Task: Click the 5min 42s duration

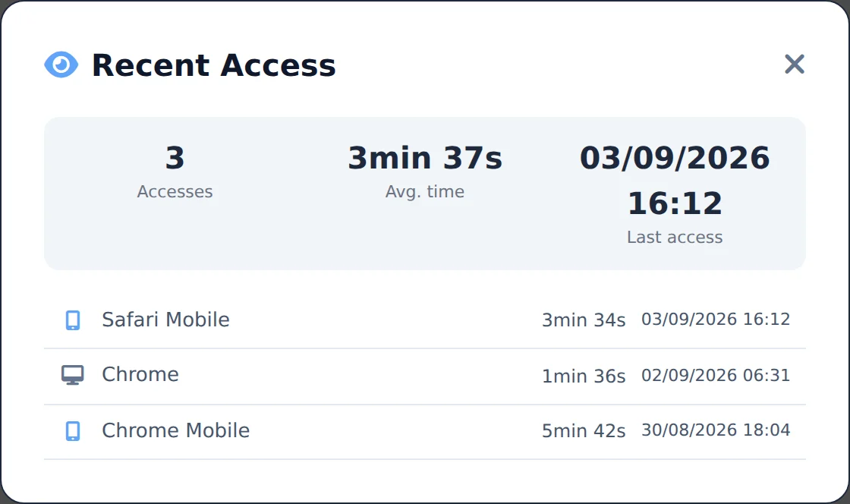Action: (584, 431)
